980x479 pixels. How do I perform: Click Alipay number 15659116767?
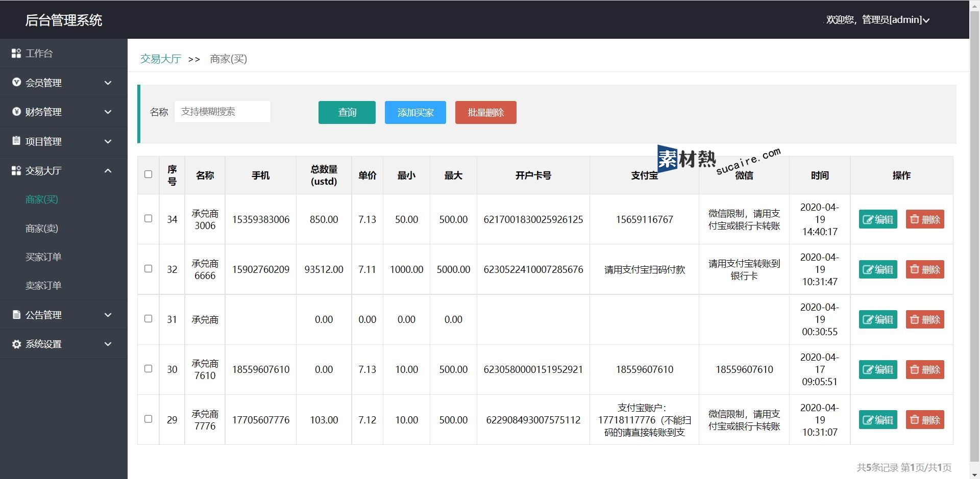pyautogui.click(x=645, y=219)
